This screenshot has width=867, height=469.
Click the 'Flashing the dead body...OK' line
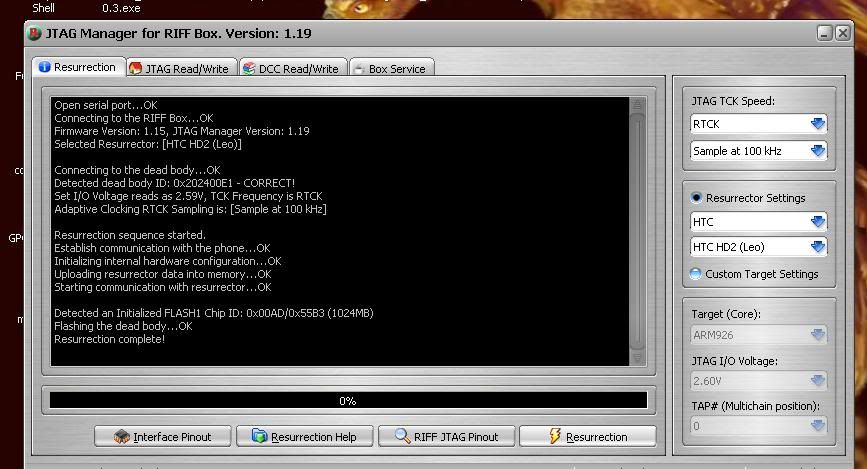(123, 326)
